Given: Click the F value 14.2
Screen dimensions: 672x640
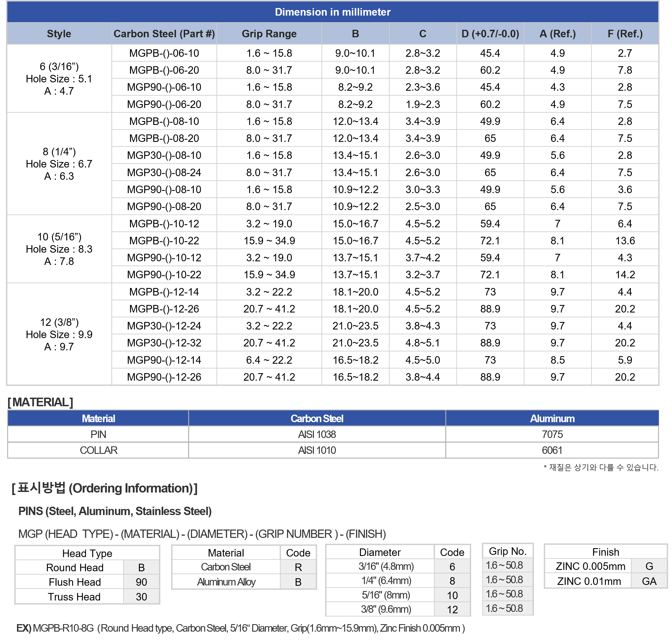Looking at the screenshot, I should point(625,275).
